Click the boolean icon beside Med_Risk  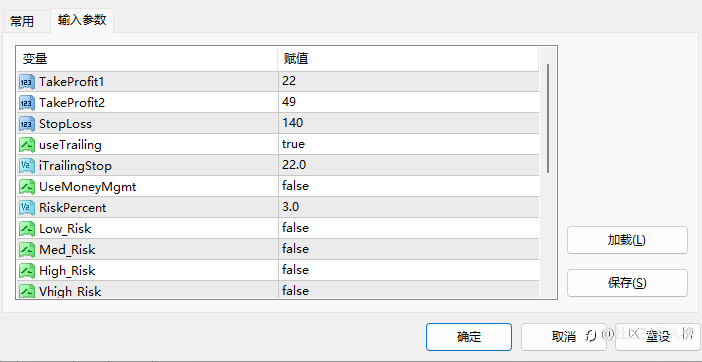tap(27, 250)
